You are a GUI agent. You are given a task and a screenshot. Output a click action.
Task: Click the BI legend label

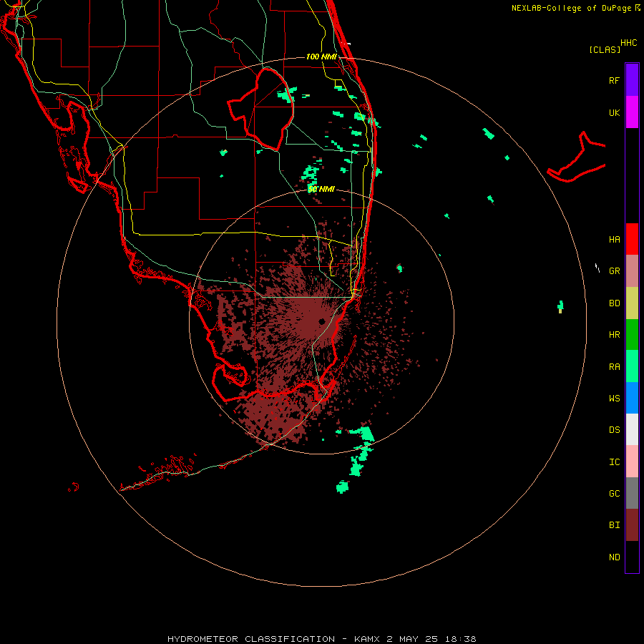(x=615, y=525)
